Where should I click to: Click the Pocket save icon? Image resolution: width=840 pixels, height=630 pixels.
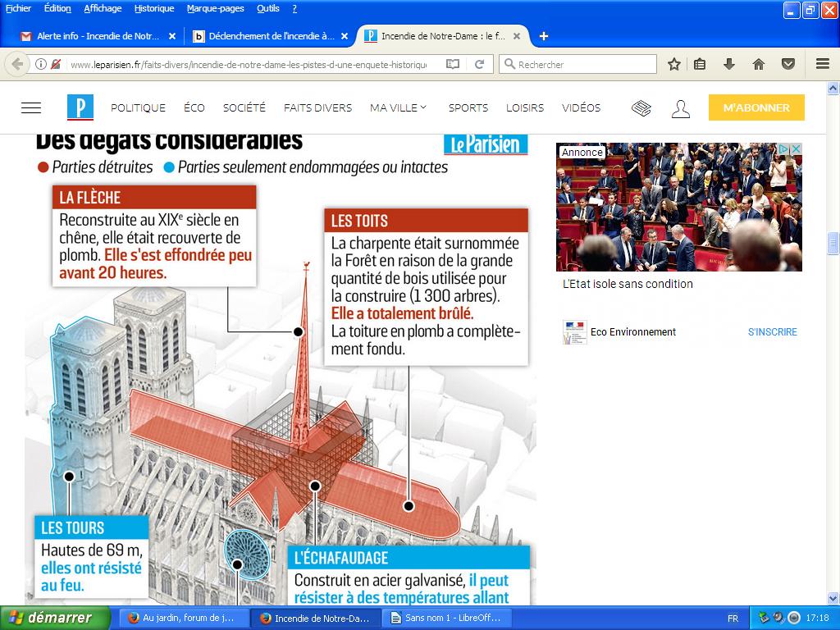tap(787, 64)
